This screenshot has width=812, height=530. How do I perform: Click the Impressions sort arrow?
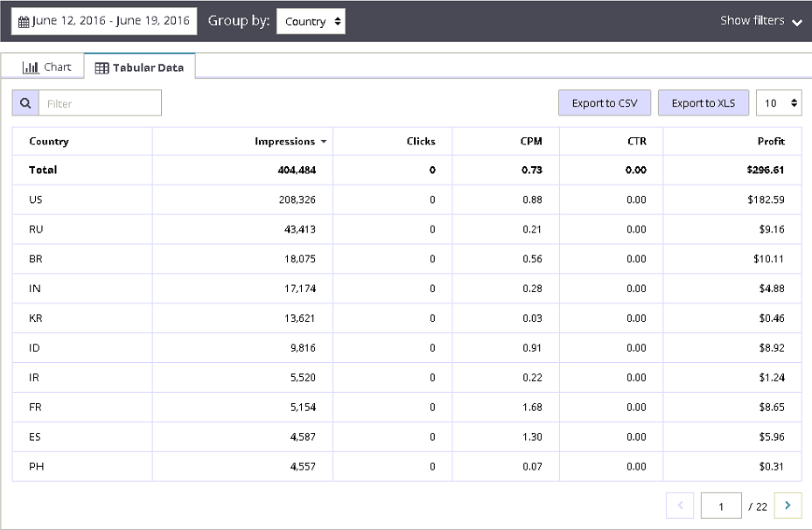point(324,142)
